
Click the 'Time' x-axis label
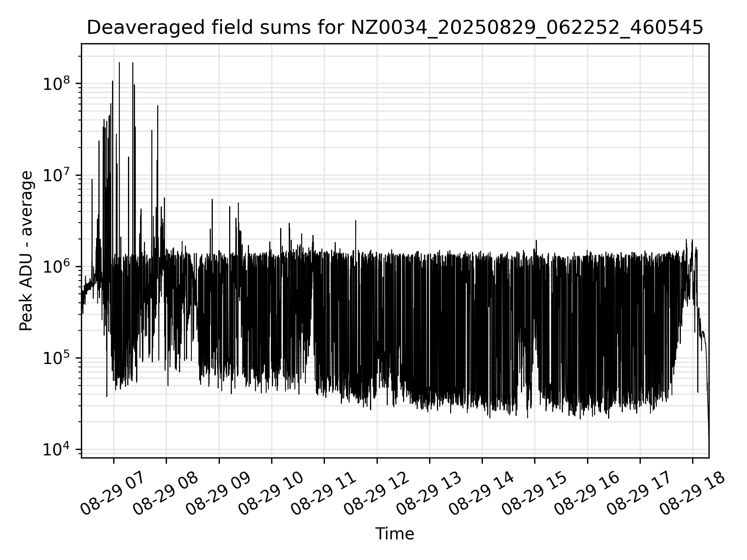coord(395,534)
